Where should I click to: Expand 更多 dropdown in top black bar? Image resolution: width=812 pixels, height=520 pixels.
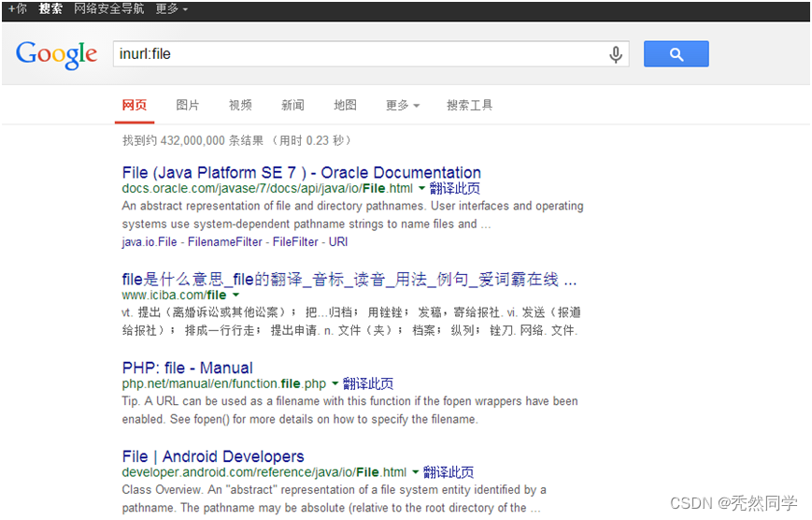171,8
